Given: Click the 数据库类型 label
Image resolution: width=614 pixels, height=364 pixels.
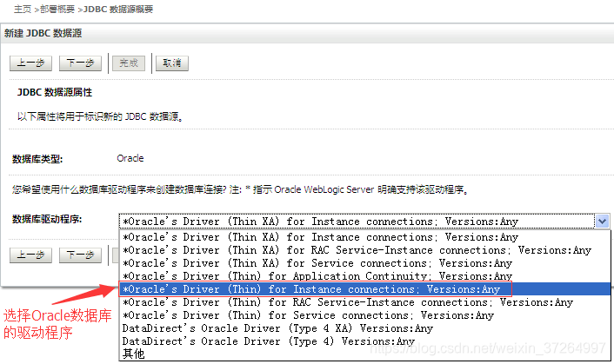Looking at the screenshot, I should pyautogui.click(x=37, y=159).
